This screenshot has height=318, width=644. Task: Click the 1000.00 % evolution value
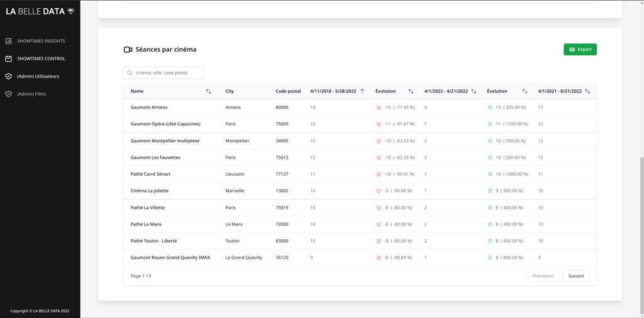tap(516, 174)
